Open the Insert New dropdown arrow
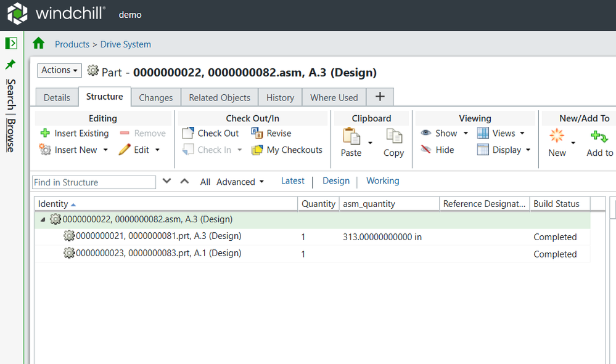 pos(105,150)
